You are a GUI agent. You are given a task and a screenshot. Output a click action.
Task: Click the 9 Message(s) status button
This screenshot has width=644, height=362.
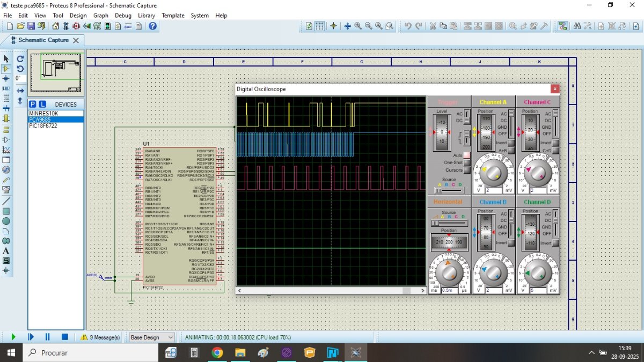pos(100,337)
